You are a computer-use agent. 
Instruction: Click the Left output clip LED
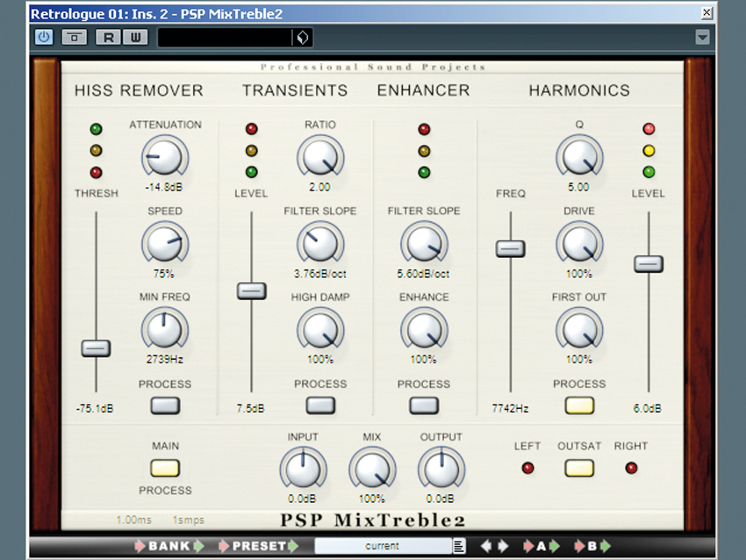pyautogui.click(x=527, y=468)
